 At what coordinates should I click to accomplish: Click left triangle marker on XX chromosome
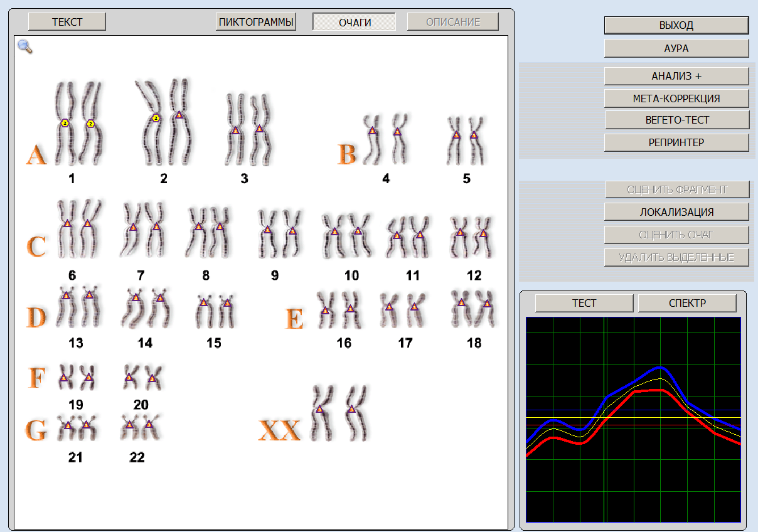(x=319, y=409)
